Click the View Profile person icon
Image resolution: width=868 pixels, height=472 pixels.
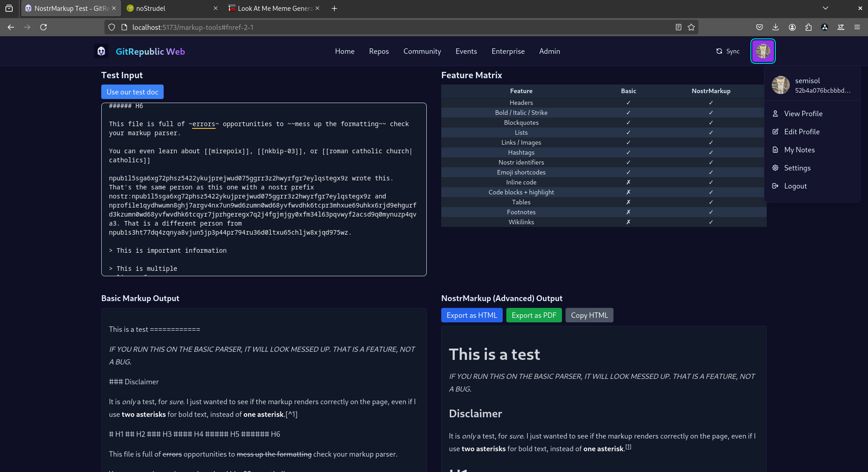775,113
